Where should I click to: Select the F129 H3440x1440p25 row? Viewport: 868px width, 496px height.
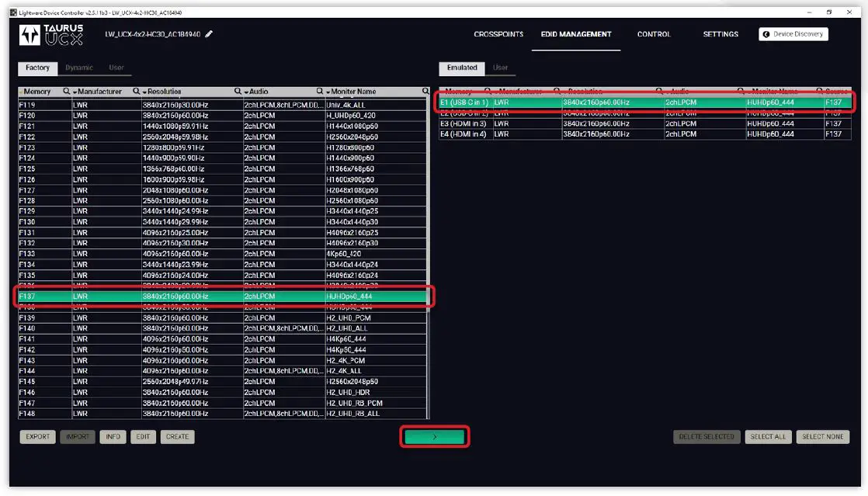[223, 211]
